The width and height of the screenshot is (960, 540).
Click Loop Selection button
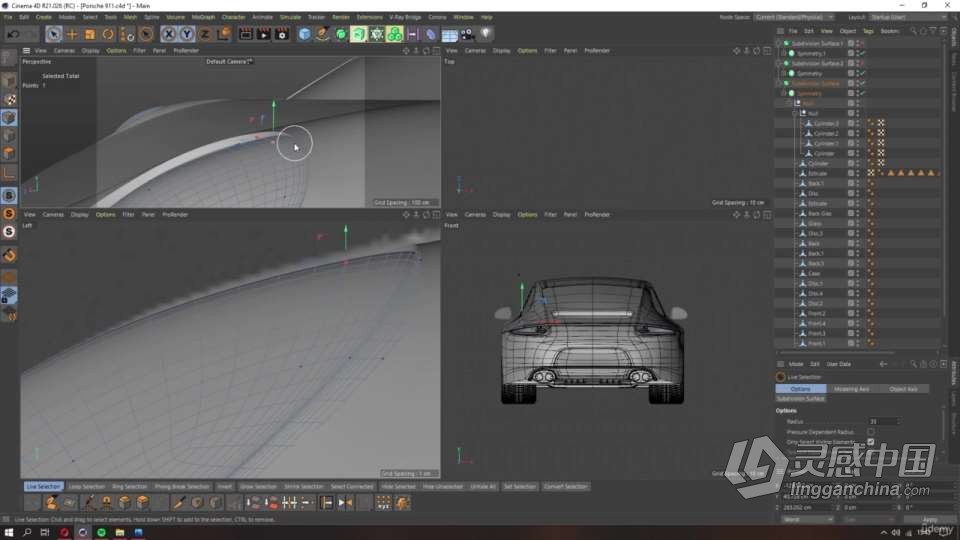click(x=86, y=487)
